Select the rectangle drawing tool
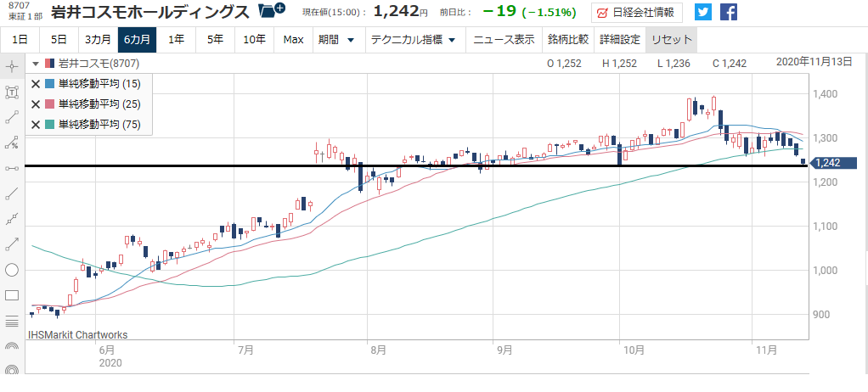Screen dimensions: 868x392 [x=12, y=294]
